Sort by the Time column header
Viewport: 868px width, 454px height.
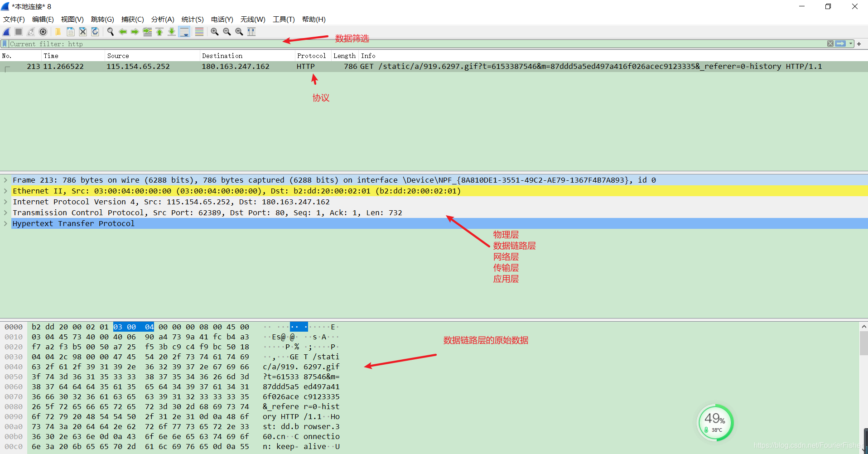click(x=73, y=56)
